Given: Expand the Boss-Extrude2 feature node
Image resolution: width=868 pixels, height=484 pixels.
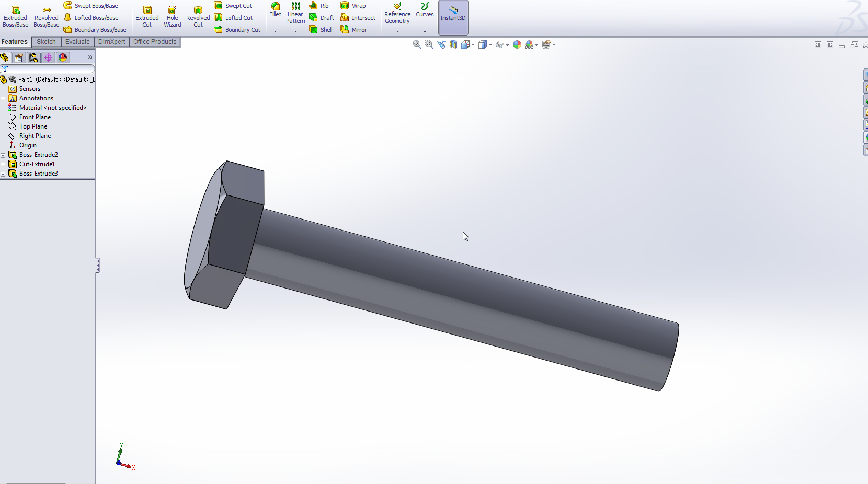Looking at the screenshot, I should coord(4,155).
